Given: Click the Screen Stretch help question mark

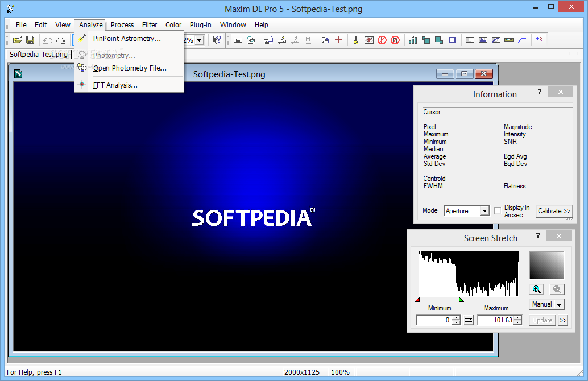Looking at the screenshot, I should pyautogui.click(x=538, y=235).
